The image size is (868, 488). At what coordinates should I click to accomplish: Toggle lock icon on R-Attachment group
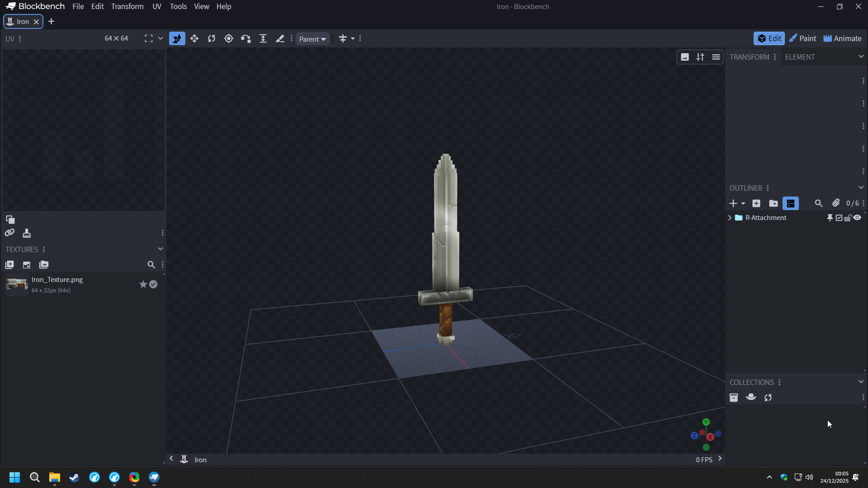pyautogui.click(x=848, y=218)
